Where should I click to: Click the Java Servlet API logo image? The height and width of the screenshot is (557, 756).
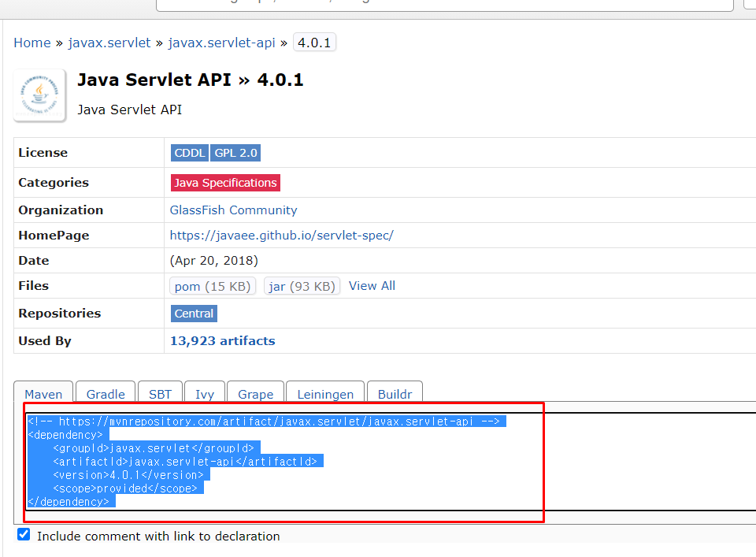[x=39, y=95]
